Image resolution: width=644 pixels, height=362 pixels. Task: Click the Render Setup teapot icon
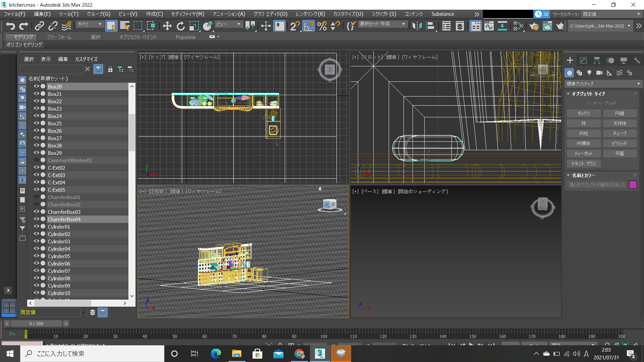pos(534,26)
